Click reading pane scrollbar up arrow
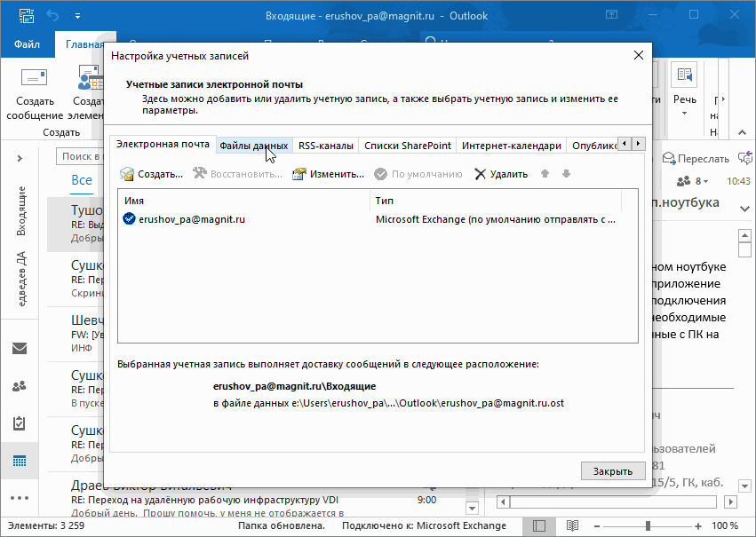The width and height of the screenshot is (756, 537). click(744, 235)
